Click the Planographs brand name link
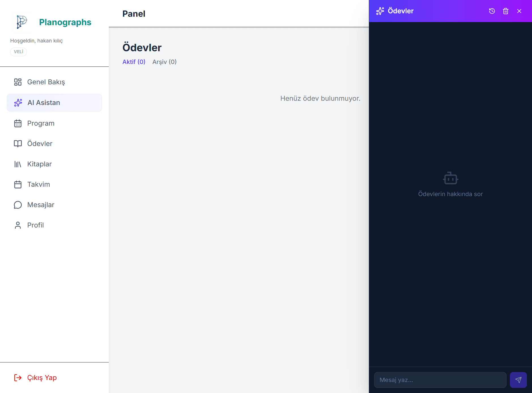Image resolution: width=532 pixels, height=393 pixels. tap(65, 22)
